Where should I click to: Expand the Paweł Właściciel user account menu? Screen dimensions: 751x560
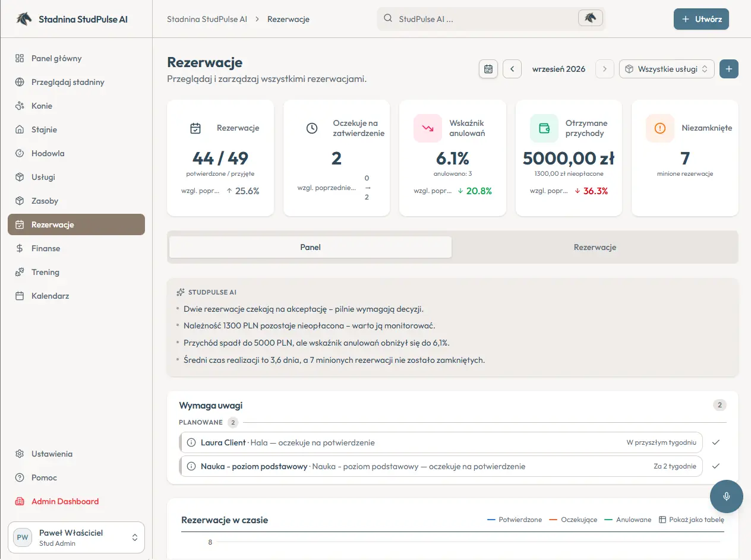[x=76, y=537]
